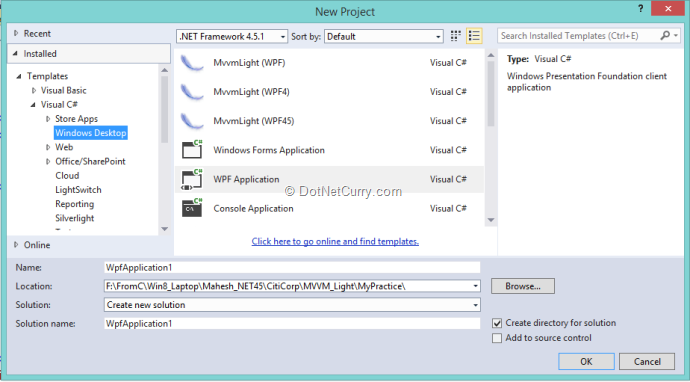The image size is (690, 382).
Task: Click 'go online and find templates' link
Action: (335, 242)
